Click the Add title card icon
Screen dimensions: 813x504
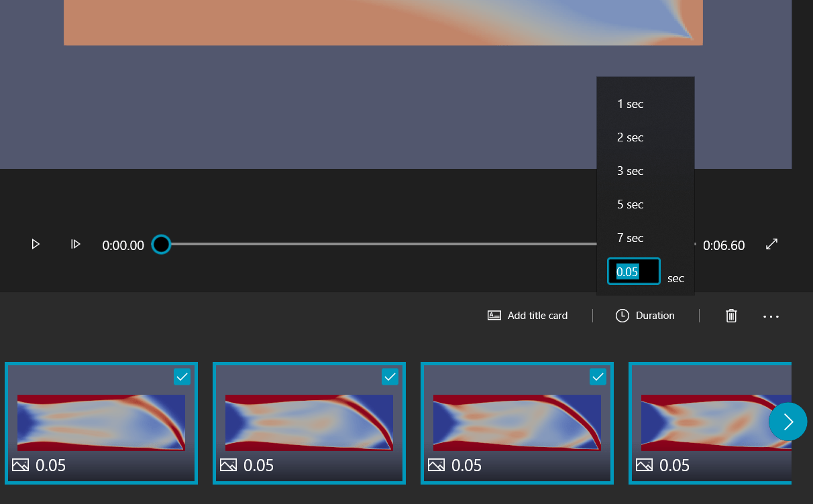pyautogui.click(x=494, y=316)
